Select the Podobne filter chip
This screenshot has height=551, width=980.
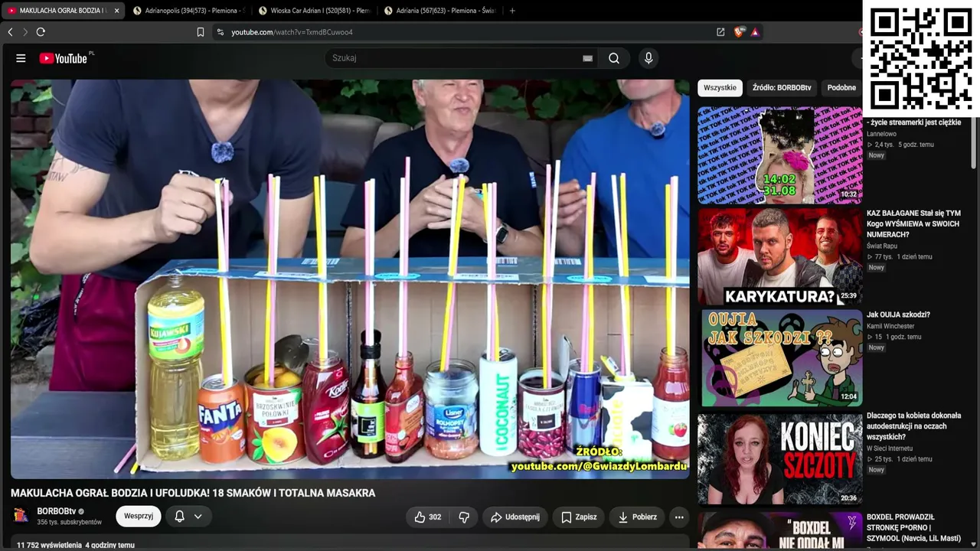(x=841, y=88)
